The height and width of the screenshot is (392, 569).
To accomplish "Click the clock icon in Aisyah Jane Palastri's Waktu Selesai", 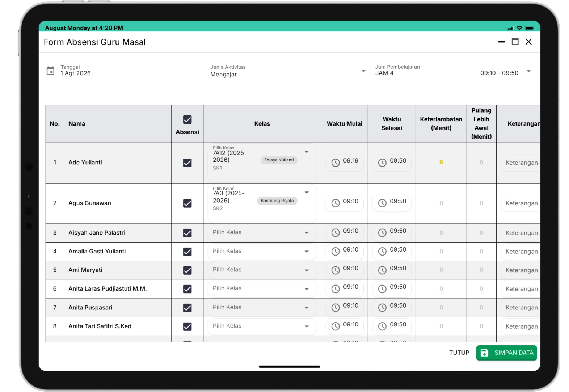I will click(x=382, y=233).
